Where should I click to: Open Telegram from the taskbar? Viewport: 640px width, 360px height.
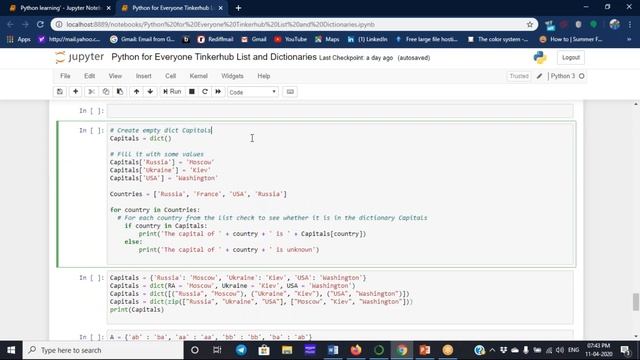coord(241,350)
